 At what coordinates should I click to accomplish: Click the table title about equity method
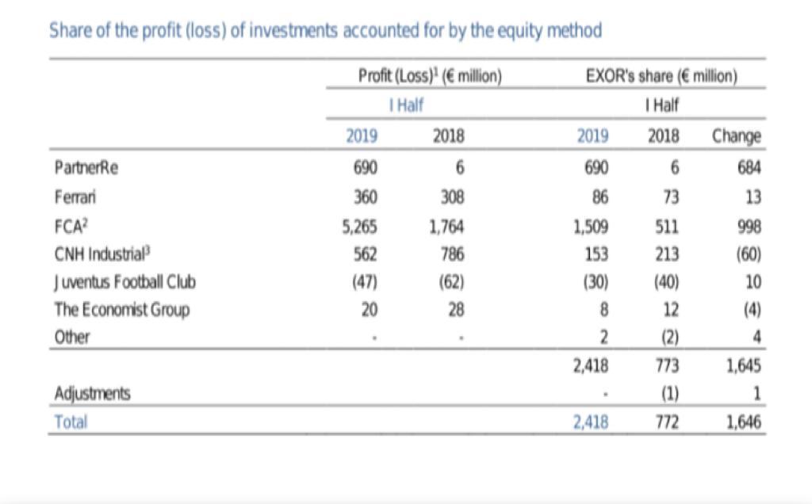[325, 31]
